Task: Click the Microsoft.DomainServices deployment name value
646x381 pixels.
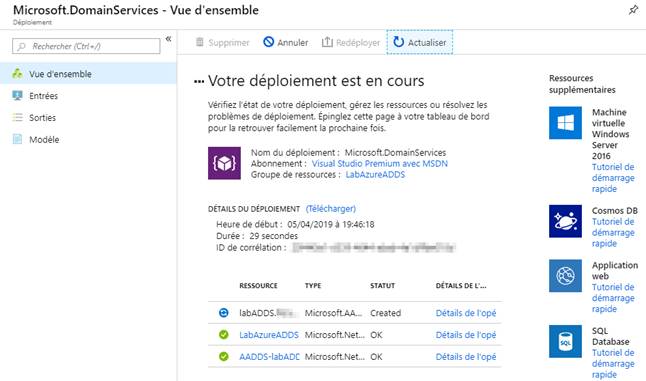Action: (x=395, y=152)
